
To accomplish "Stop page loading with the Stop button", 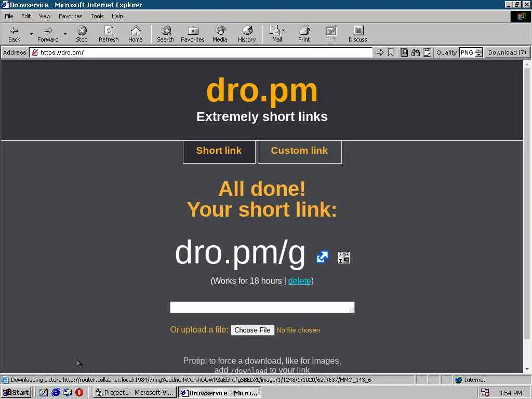I will pyautogui.click(x=82, y=34).
